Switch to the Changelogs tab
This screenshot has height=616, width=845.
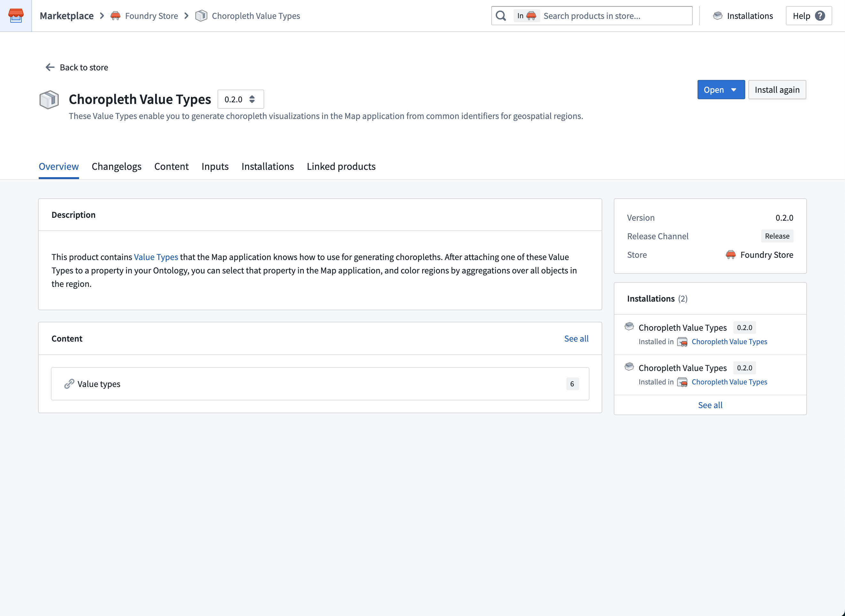pyautogui.click(x=116, y=166)
